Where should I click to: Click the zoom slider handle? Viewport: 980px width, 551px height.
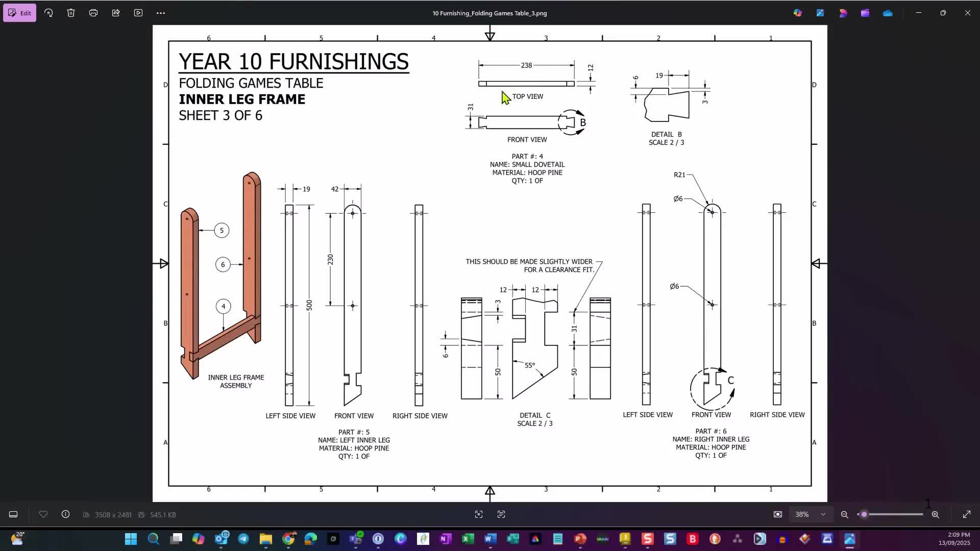pos(864,514)
